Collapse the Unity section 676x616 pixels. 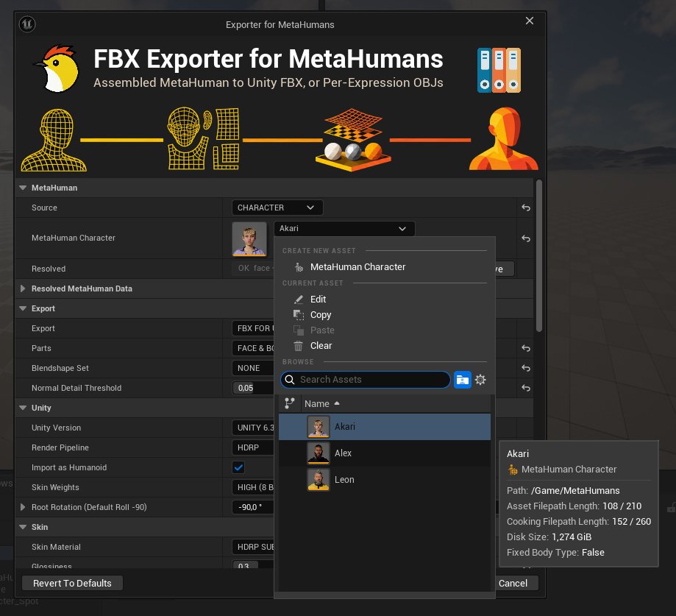tap(23, 408)
